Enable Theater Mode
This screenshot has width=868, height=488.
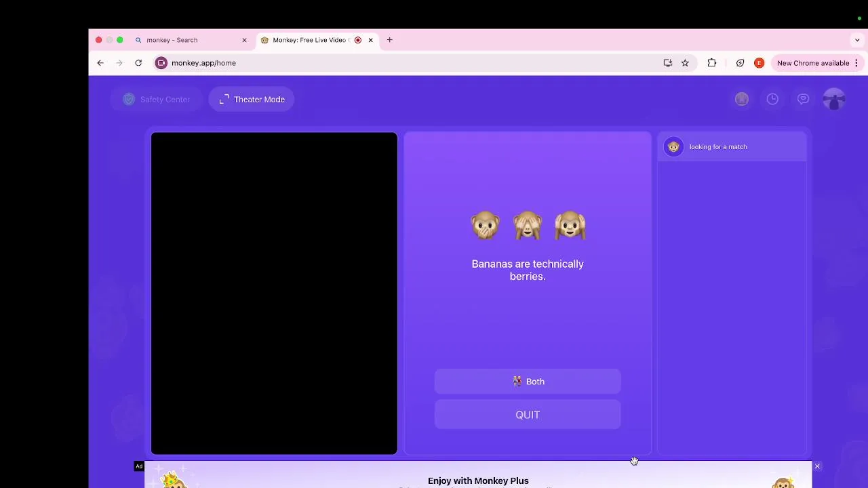[252, 100]
